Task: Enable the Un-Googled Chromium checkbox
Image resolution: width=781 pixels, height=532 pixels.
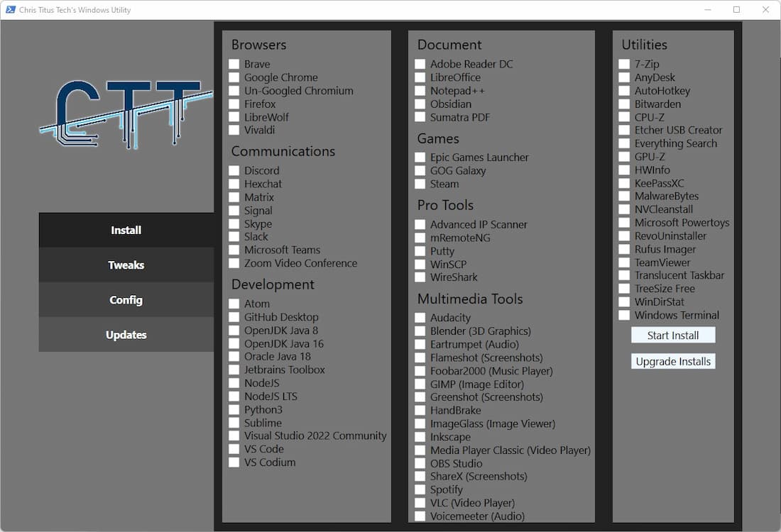Action: (234, 91)
